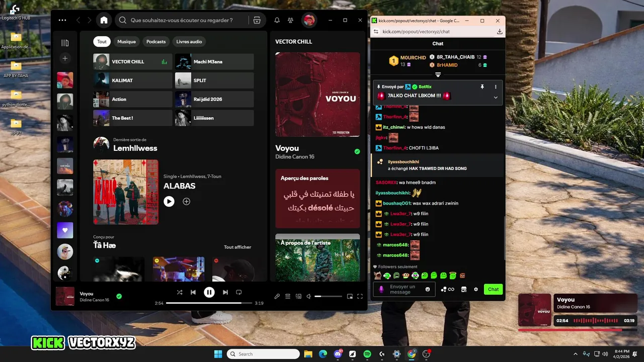Enter Spotify full screen

tap(360, 297)
